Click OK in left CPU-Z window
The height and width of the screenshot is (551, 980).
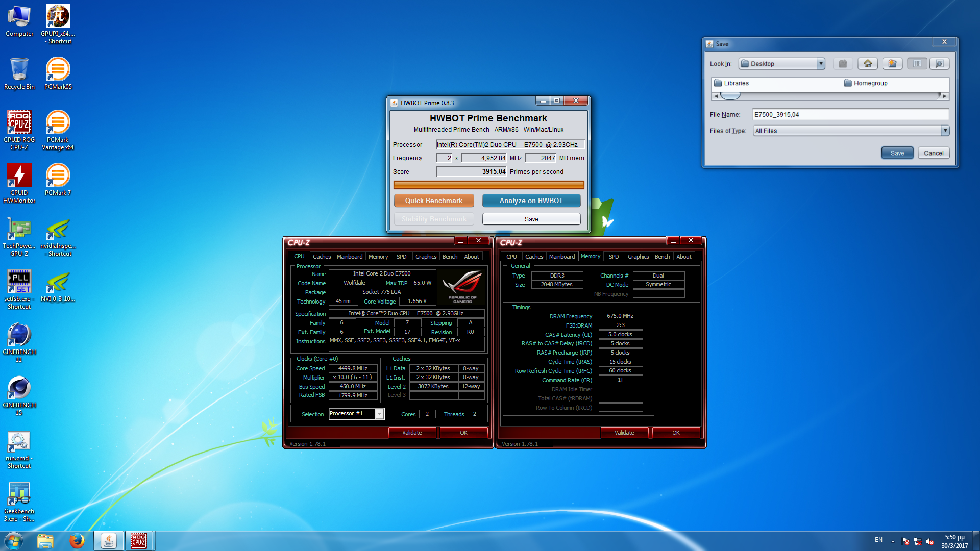tap(463, 433)
